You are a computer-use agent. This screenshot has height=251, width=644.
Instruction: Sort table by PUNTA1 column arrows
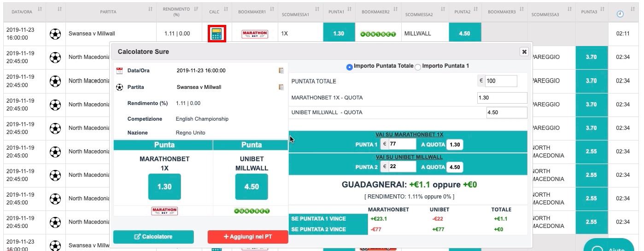point(350,9)
